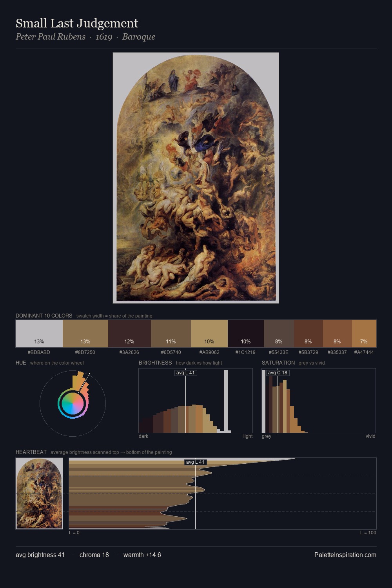The image size is (392, 588).
Task: Click the 'vivid' axis label under Saturation
Action: click(370, 436)
